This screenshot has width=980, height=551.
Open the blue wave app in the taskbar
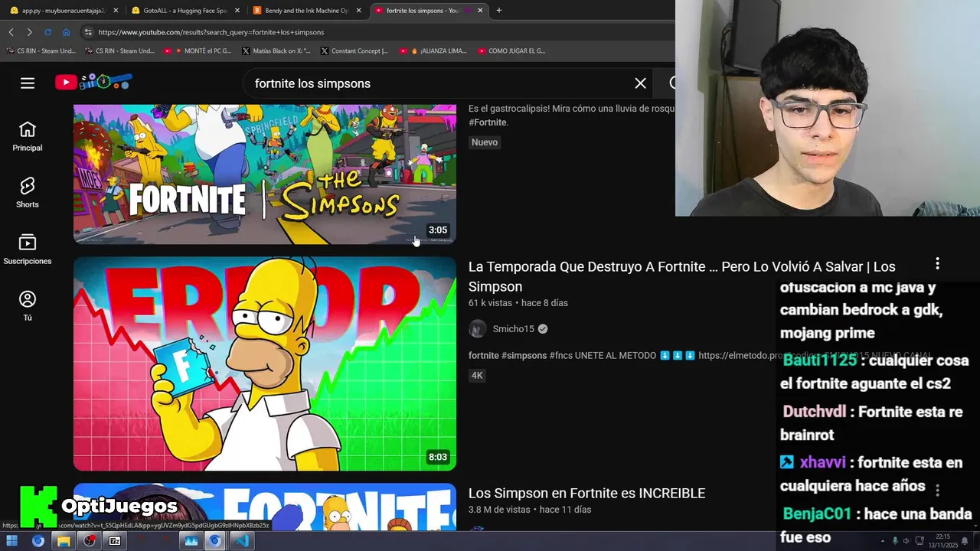[191, 541]
